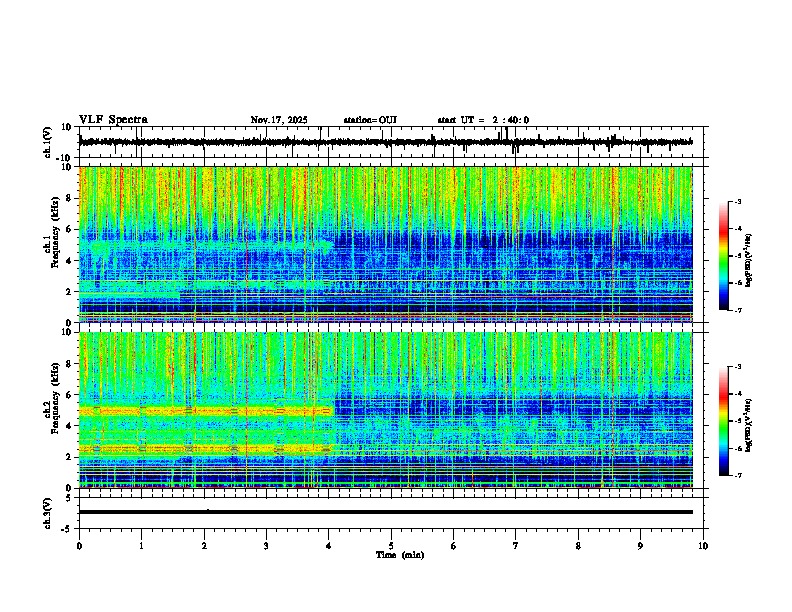Click time axis tick label '1'
The width and height of the screenshot is (792, 612).
[141, 546]
